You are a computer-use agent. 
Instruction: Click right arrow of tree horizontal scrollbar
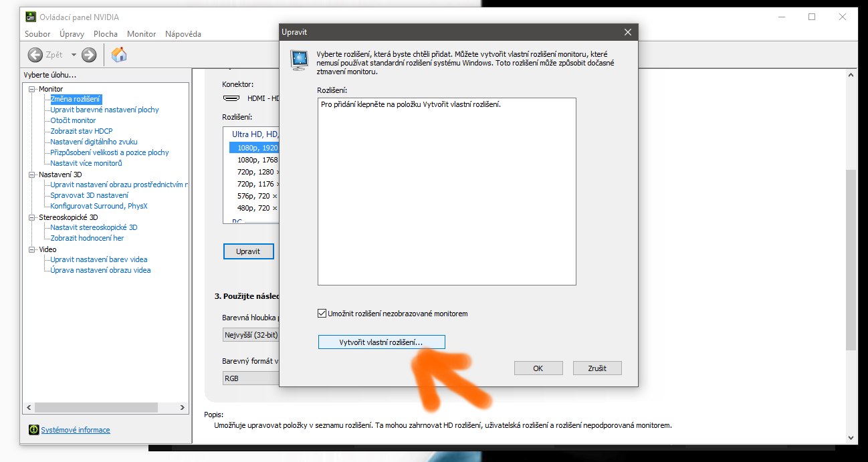(183, 407)
